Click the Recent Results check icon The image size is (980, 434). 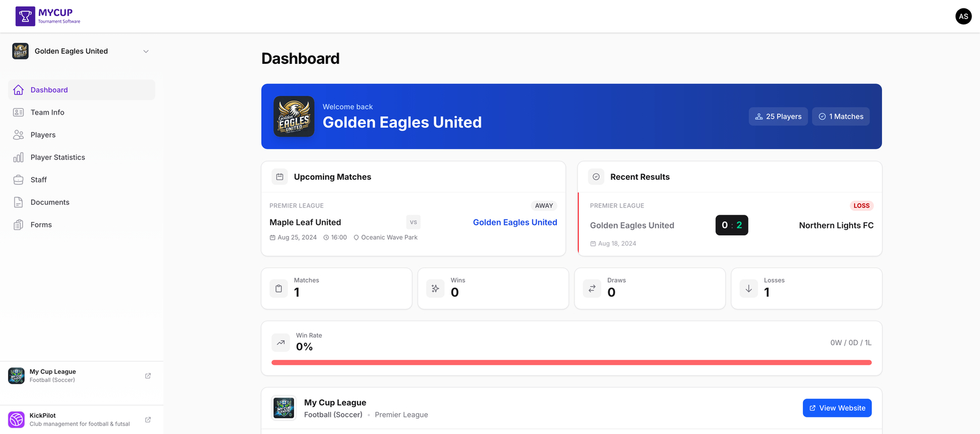(596, 177)
